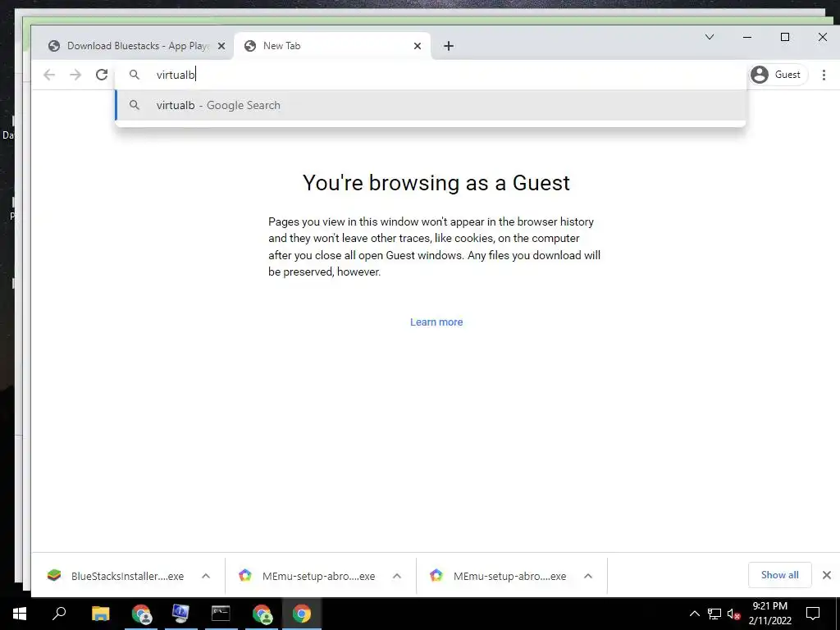This screenshot has width=840, height=630.
Task: Open the clock showing 9:21 PM
Action: tap(769, 614)
